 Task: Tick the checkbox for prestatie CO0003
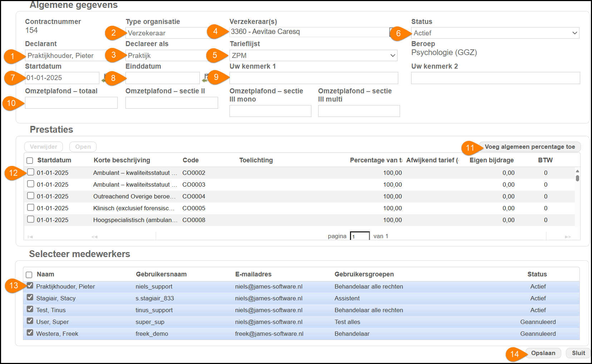(31, 184)
